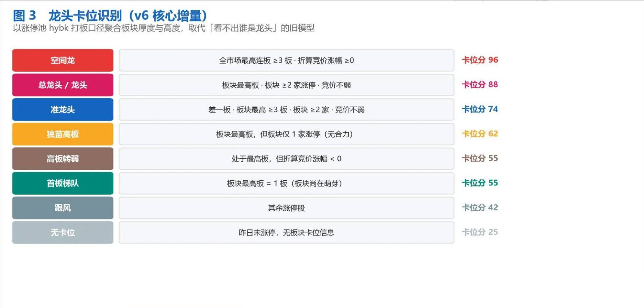Click the red 空间龙 label box
Viewport: 644px width, 308px height.
63,60
